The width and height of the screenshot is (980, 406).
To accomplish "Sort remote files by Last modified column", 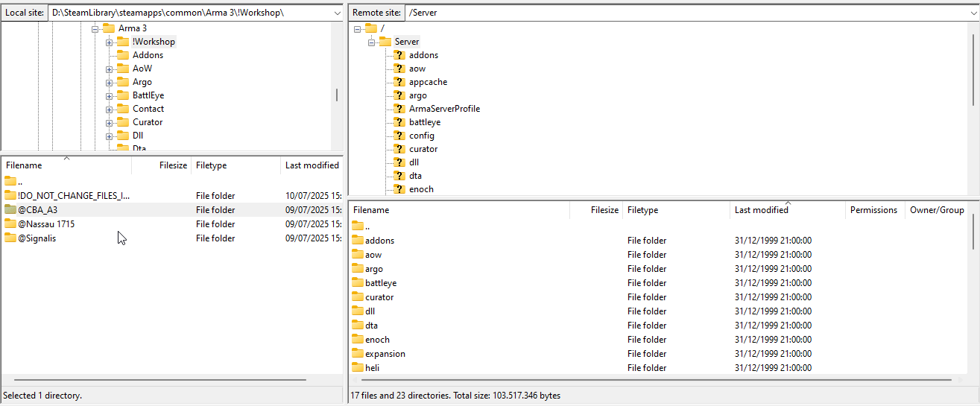I will point(788,210).
